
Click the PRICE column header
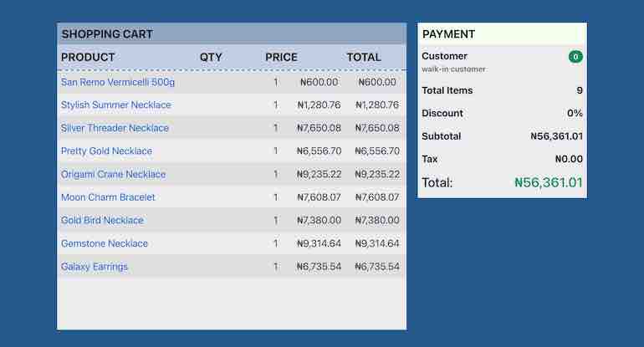pos(281,58)
